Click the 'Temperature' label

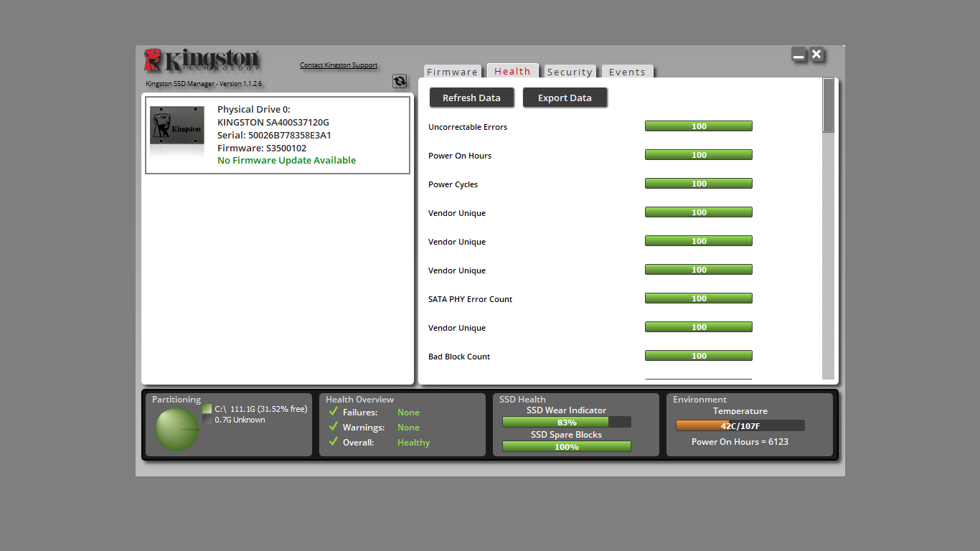coord(740,411)
